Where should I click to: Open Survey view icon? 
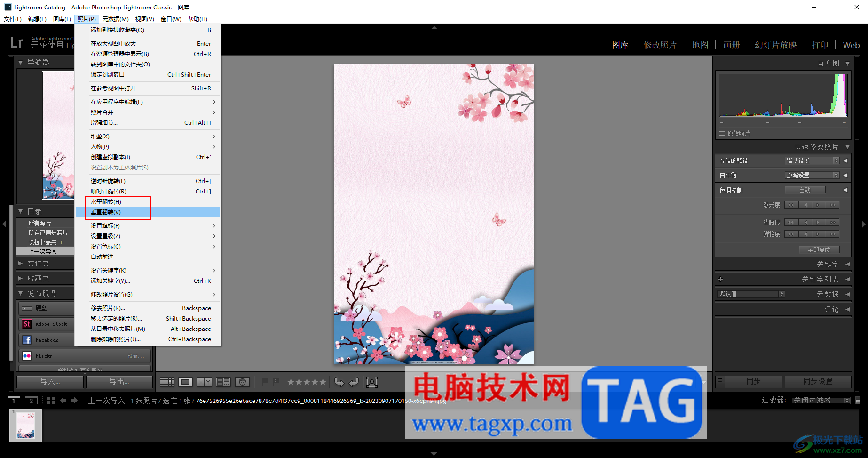click(x=223, y=382)
